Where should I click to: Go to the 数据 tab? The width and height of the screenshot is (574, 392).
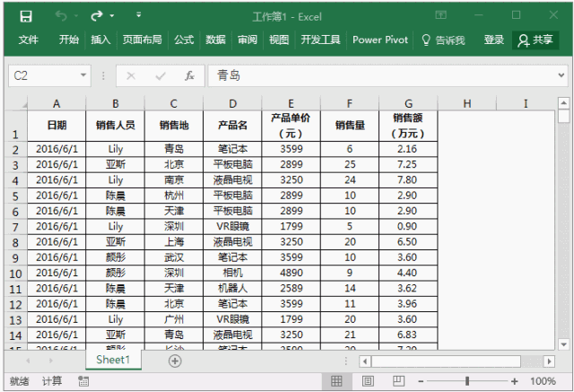(215, 39)
